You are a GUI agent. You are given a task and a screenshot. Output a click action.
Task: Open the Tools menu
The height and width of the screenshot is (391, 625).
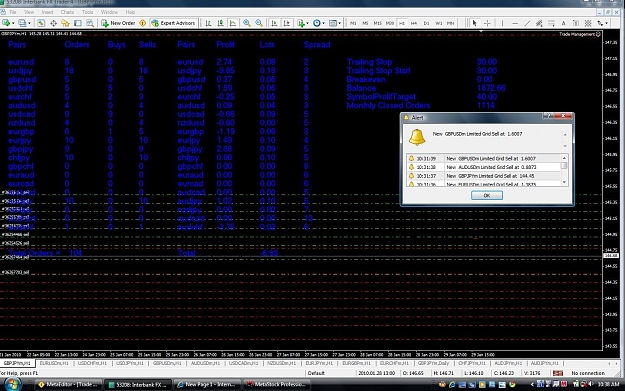pyautogui.click(x=87, y=12)
